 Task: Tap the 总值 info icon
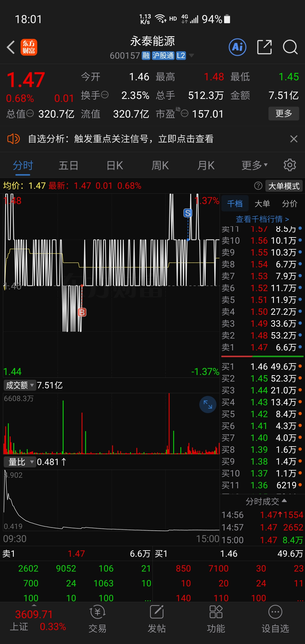(x=30, y=114)
